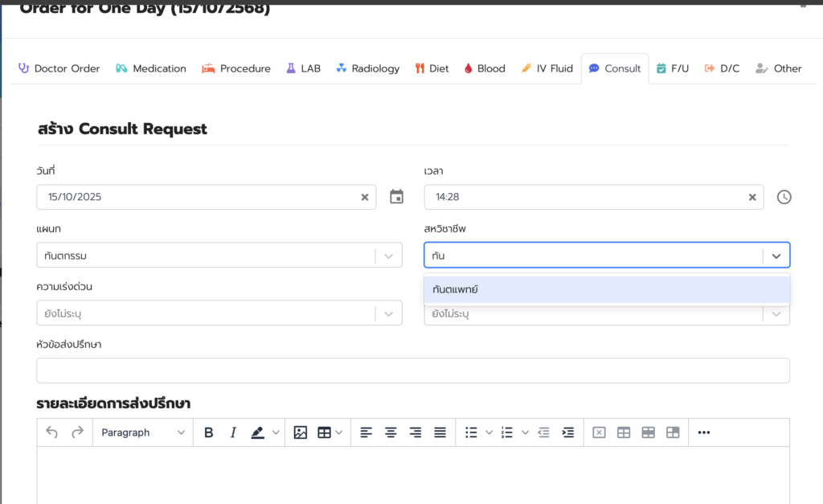Click the undo arrow in editor

point(52,432)
